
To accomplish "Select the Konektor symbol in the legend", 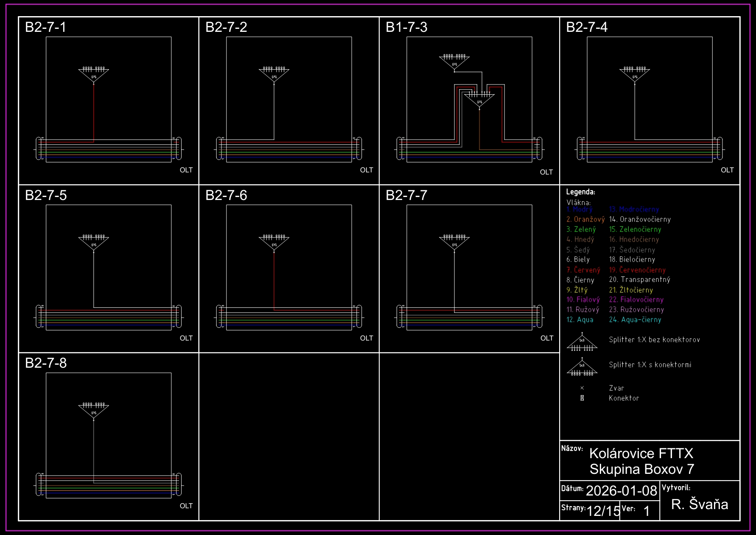I will click(x=582, y=398).
